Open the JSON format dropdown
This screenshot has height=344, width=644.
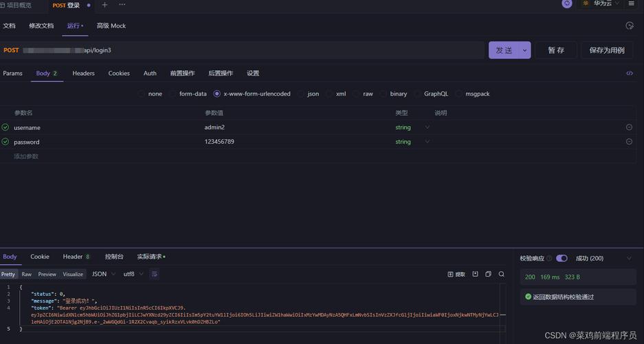tap(104, 274)
